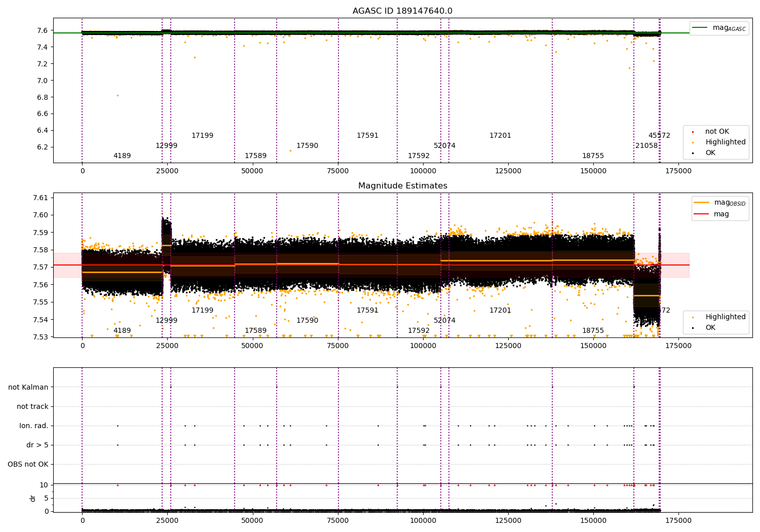Image resolution: width=760 pixels, height=532 pixels.
Task: Click OBSID label 17591 in top plot
Action: pos(367,136)
